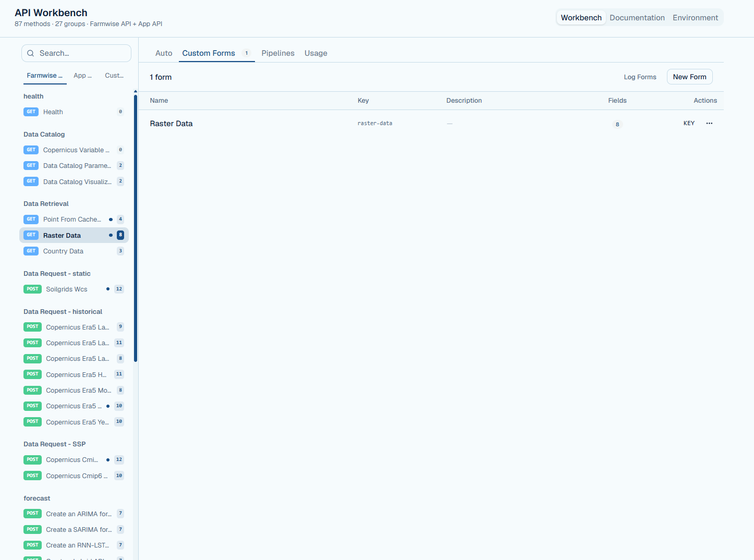Viewport: 754px width, 560px height.
Task: Open Copernicus Cmip6 method
Action: (x=74, y=476)
